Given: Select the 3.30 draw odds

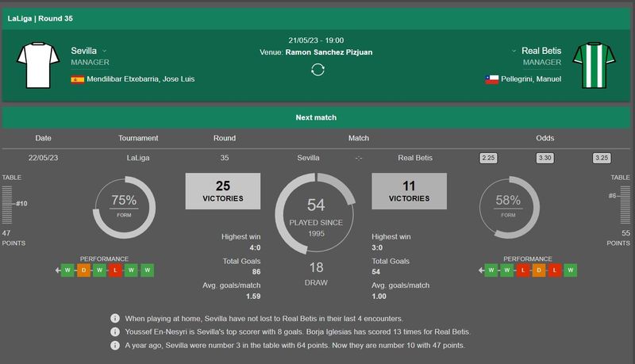Looking at the screenshot, I should (545, 158).
